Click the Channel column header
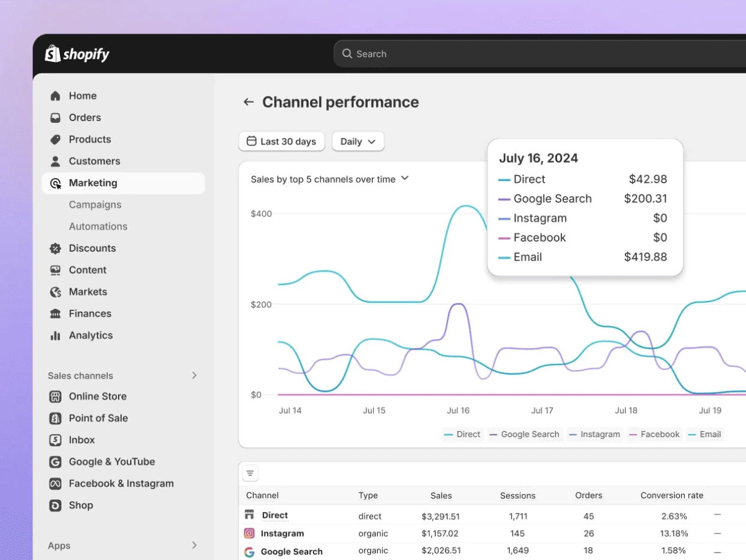 point(262,495)
